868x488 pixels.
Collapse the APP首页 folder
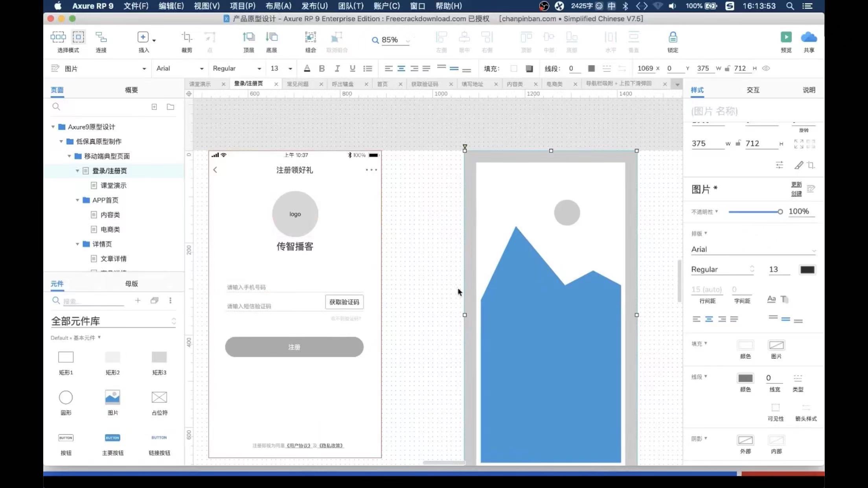77,200
